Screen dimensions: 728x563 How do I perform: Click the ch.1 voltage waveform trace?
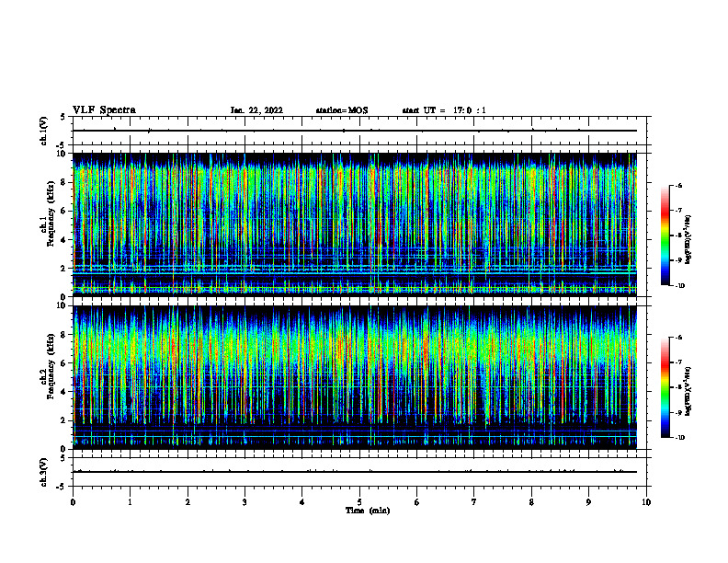[355, 131]
